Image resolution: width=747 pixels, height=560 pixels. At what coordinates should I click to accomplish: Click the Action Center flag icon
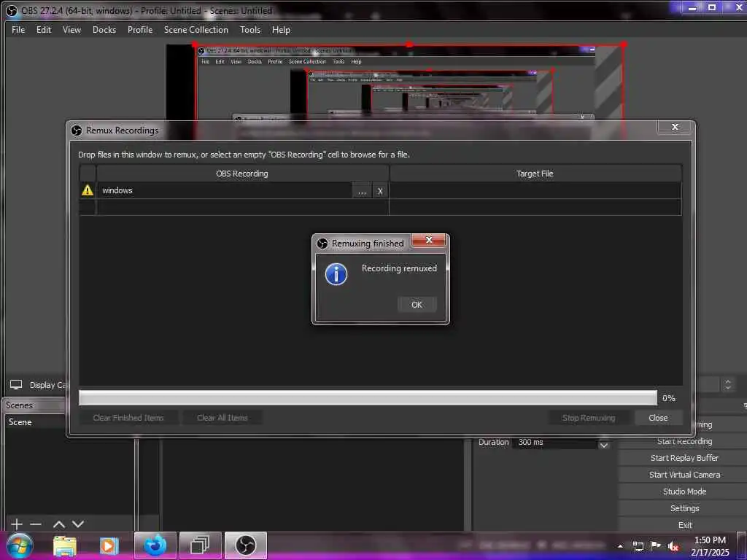point(656,545)
